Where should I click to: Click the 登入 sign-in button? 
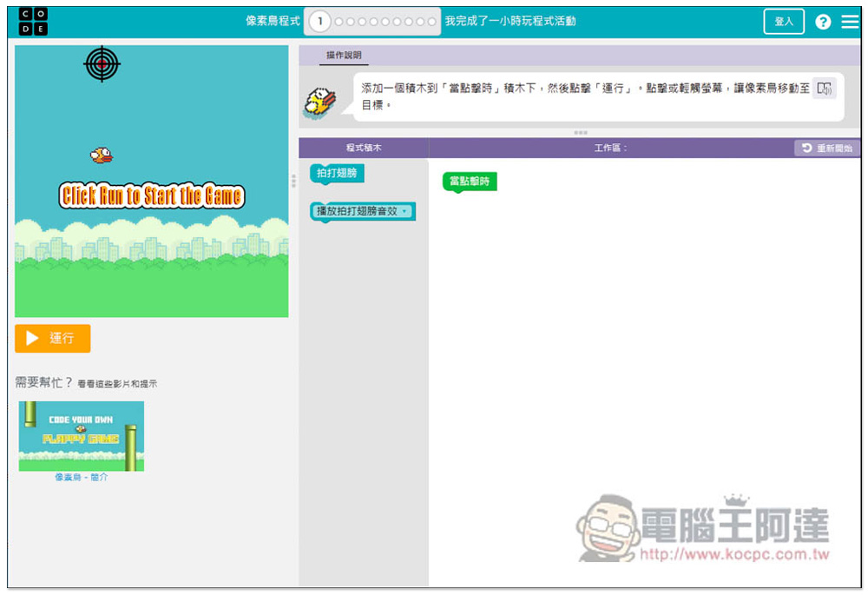point(784,22)
